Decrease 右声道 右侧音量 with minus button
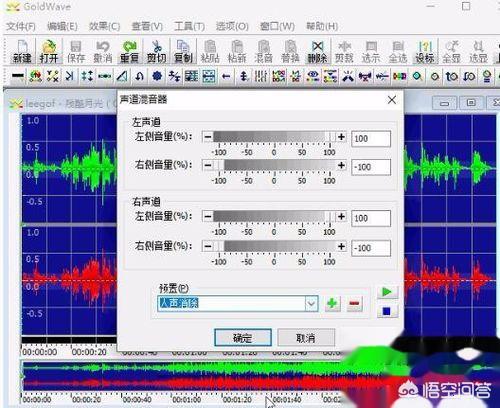Image resolution: width=500 pixels, height=408 pixels. (x=208, y=247)
